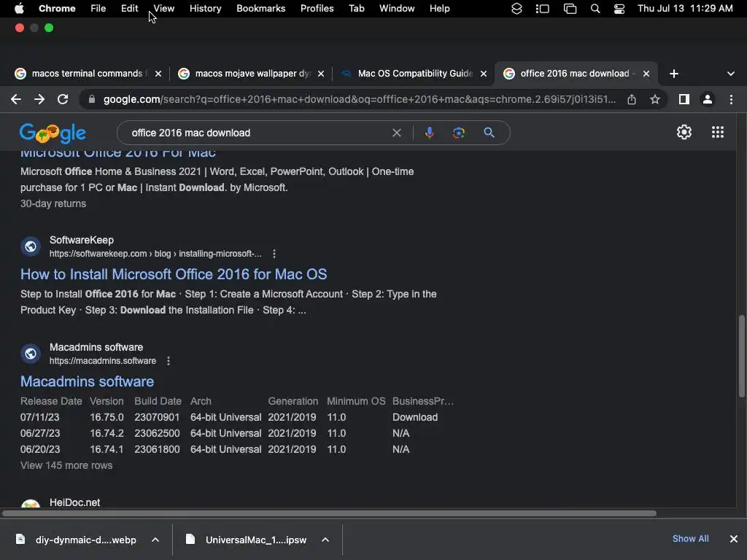Open Google apps grid

[x=718, y=132]
